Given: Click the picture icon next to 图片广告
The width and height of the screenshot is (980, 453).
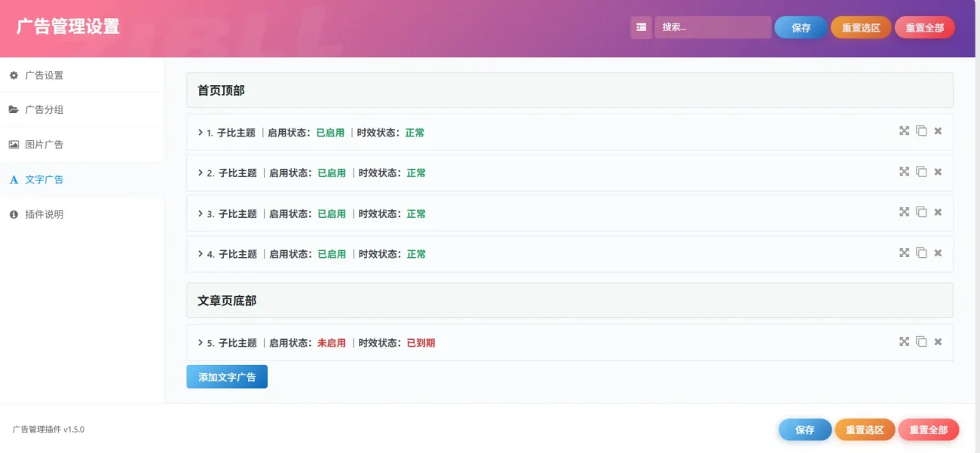Looking at the screenshot, I should [14, 145].
